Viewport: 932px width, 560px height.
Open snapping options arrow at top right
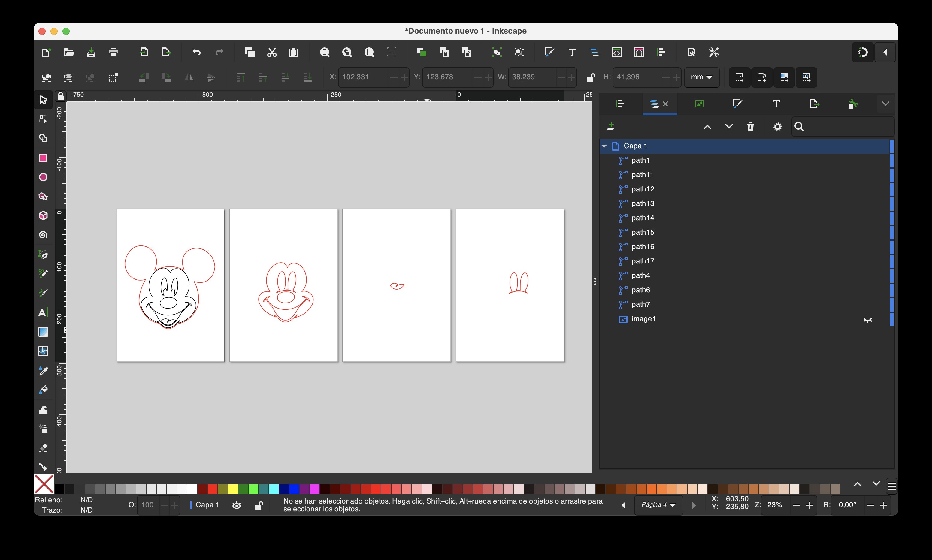click(885, 52)
